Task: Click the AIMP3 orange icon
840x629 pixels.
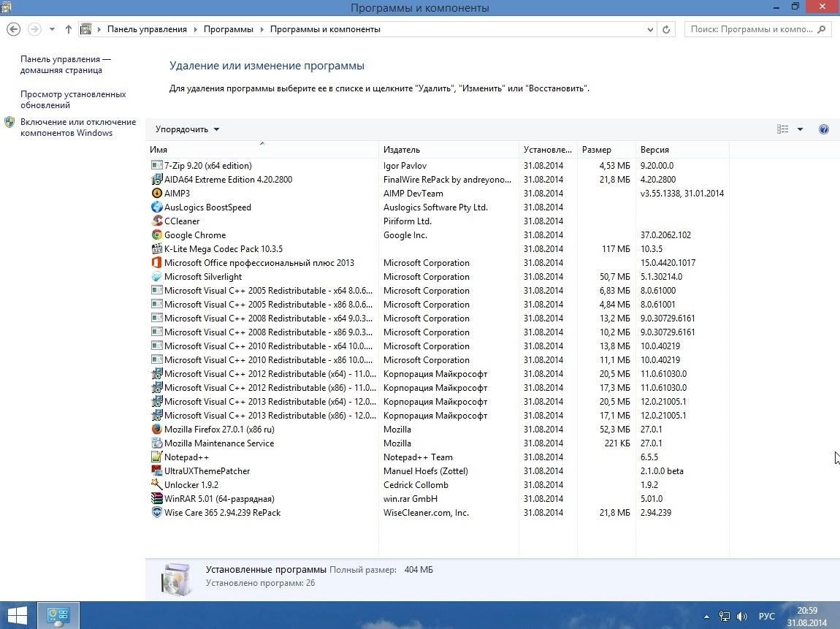Action: pyautogui.click(x=156, y=194)
